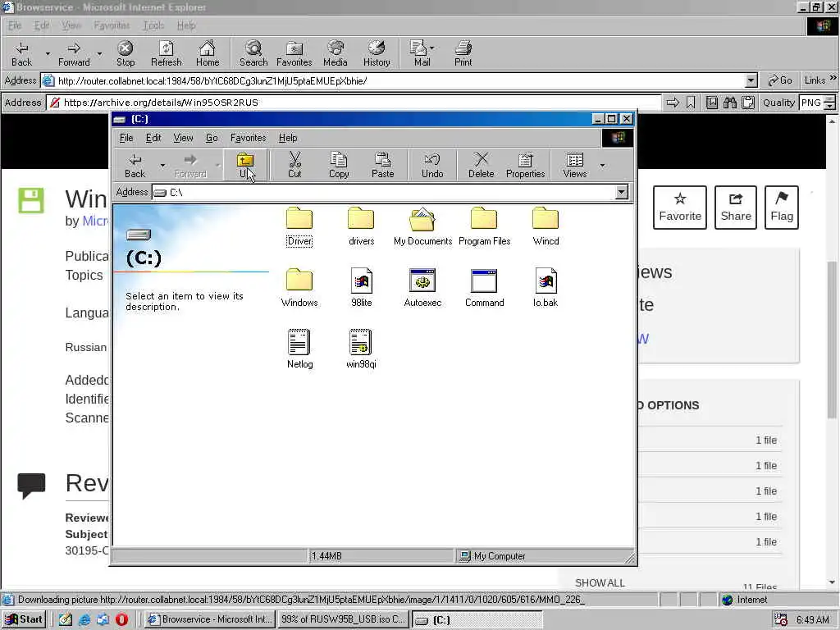Select the Wincd folder
The width and height of the screenshot is (840, 630).
click(x=546, y=227)
